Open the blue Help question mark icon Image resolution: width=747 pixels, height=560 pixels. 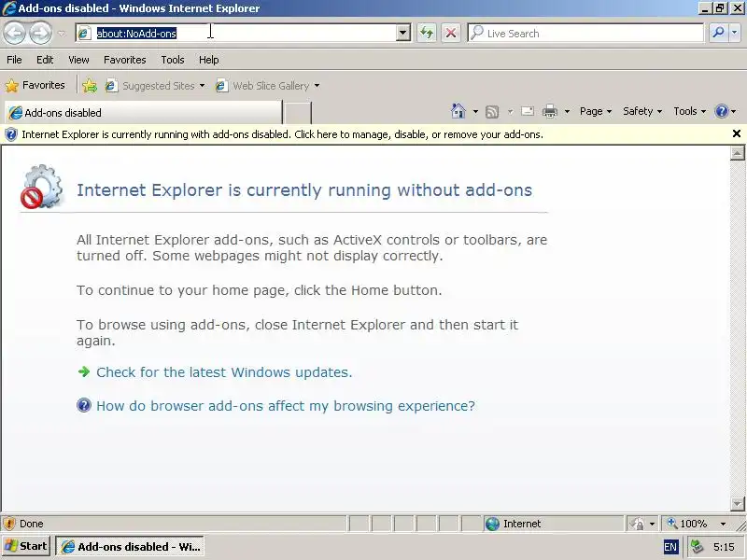click(722, 111)
